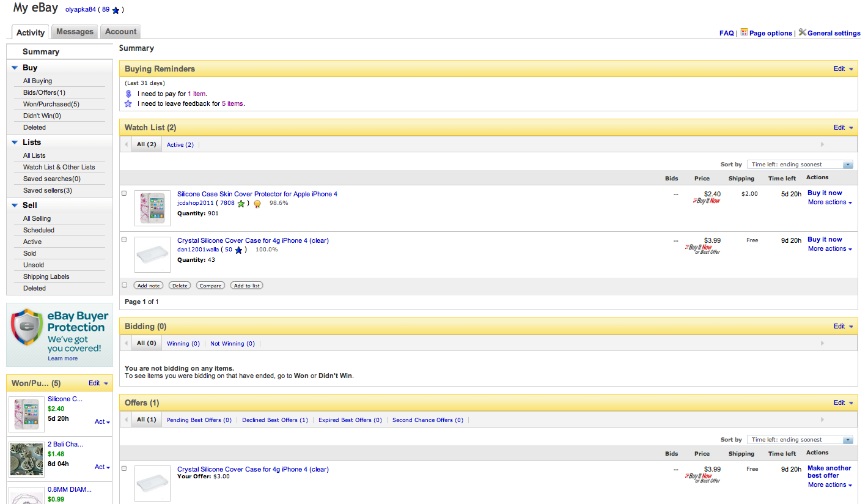Select the Not Winning (0) bidding tab
The image size is (868, 504).
[233, 344]
